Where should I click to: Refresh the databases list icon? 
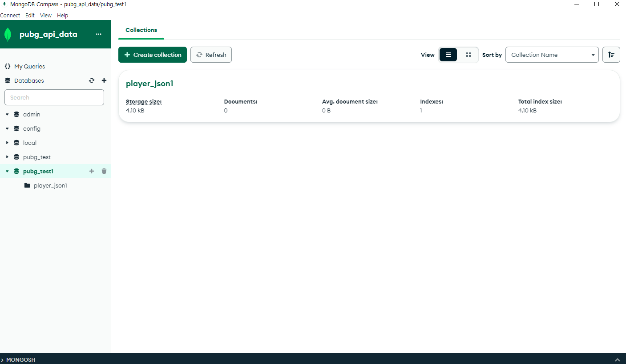tap(92, 80)
